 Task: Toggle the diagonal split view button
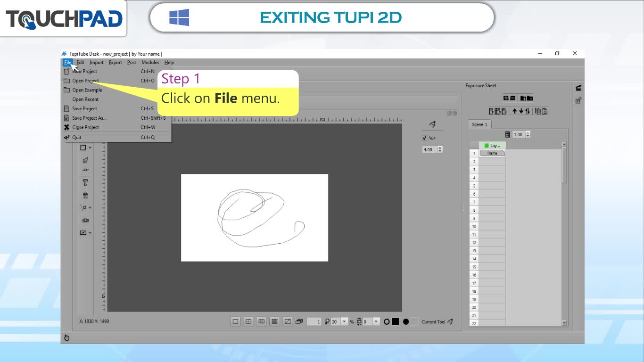pyautogui.click(x=287, y=322)
